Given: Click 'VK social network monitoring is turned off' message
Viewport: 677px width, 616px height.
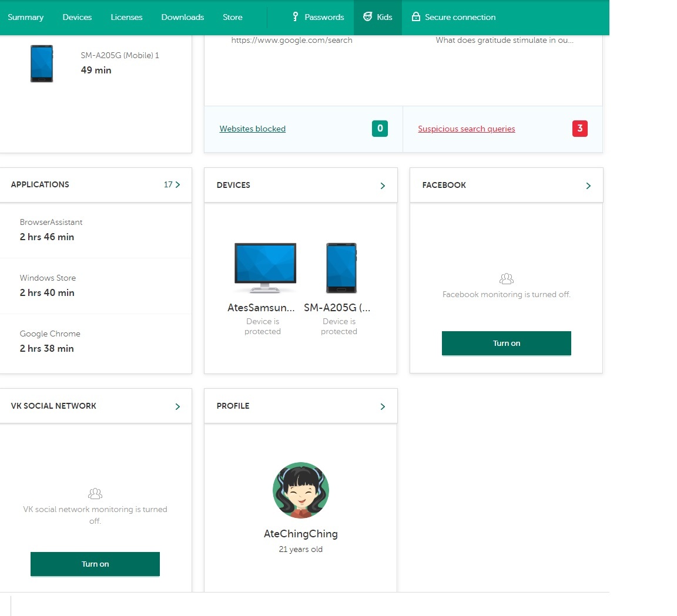Looking at the screenshot, I should 95,515.
